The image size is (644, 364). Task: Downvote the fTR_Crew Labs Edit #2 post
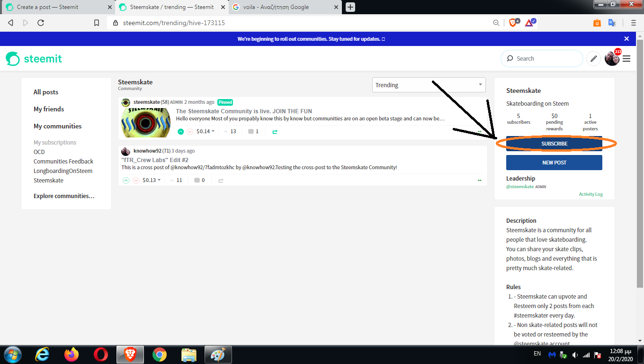coord(136,180)
